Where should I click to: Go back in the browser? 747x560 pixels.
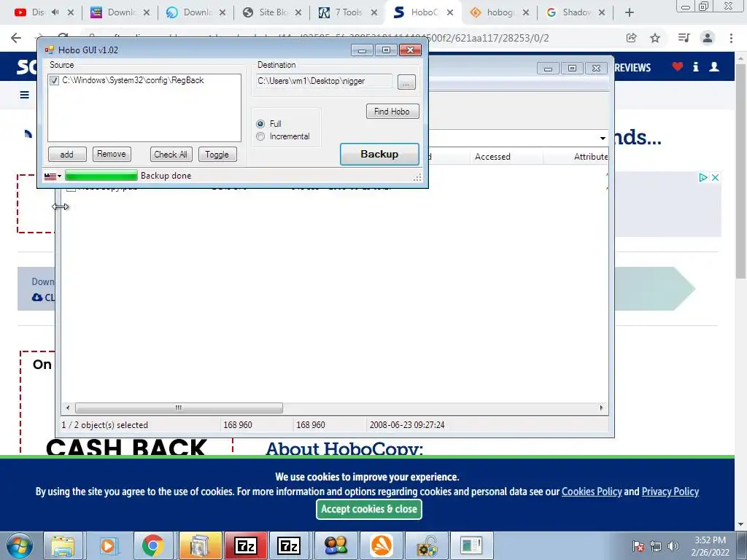(16, 38)
